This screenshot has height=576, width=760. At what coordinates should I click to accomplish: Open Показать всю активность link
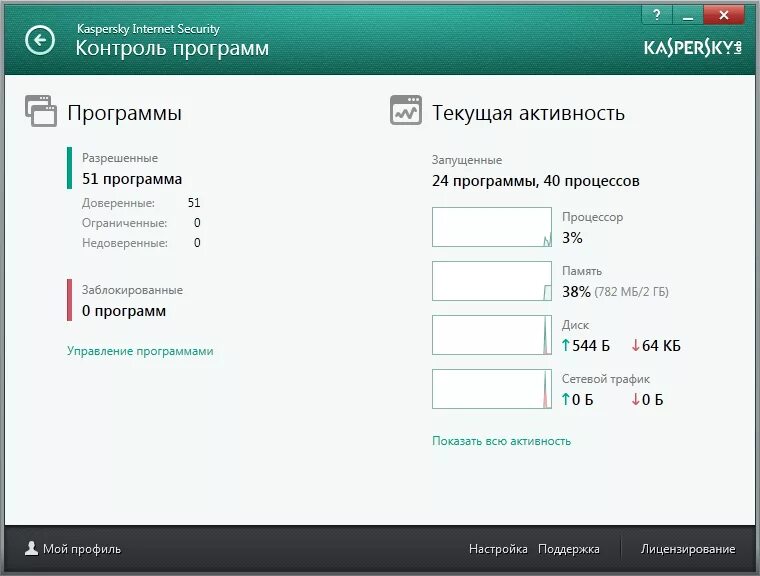tap(501, 441)
